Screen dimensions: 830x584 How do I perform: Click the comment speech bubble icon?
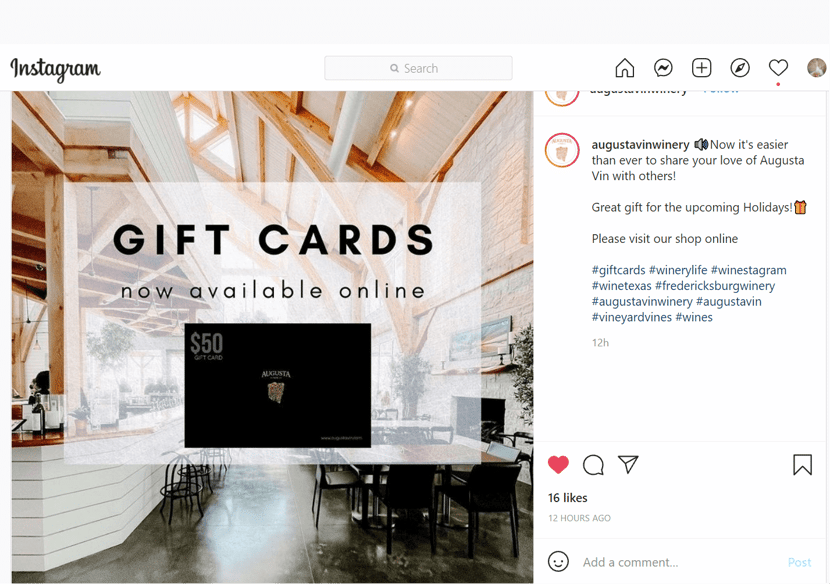593,465
